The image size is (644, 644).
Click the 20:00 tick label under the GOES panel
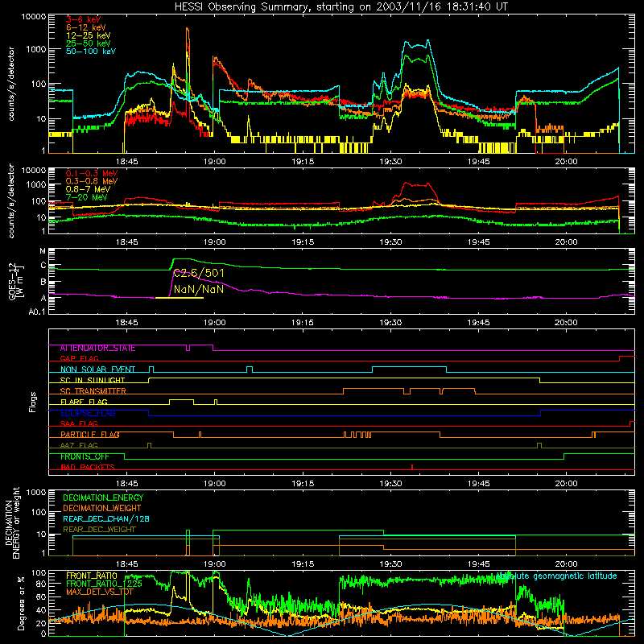(566, 323)
